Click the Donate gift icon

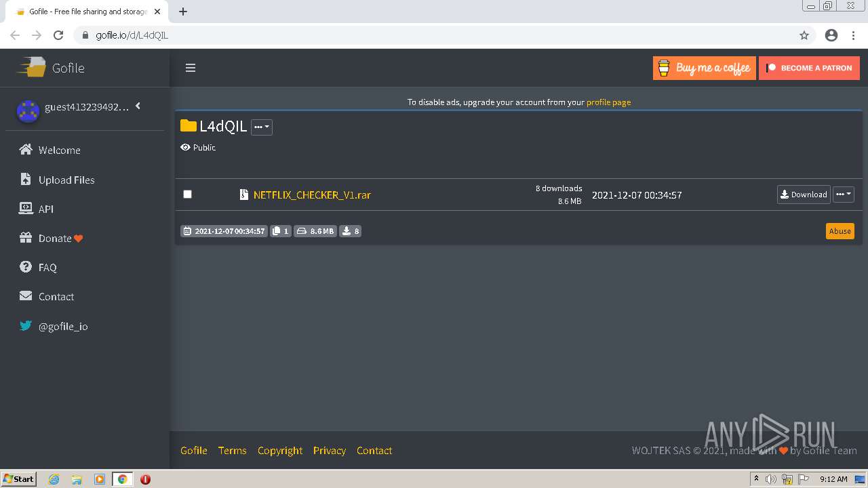26,238
